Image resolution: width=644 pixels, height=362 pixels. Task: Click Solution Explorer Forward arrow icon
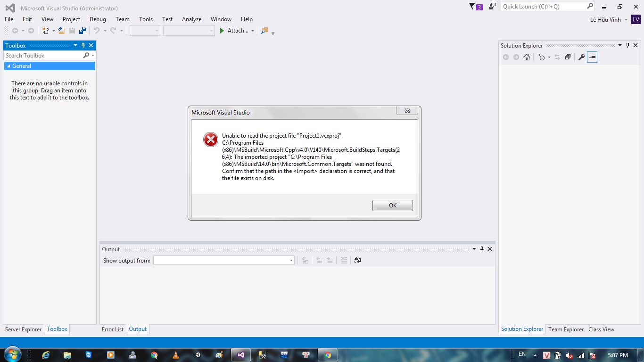(x=516, y=57)
